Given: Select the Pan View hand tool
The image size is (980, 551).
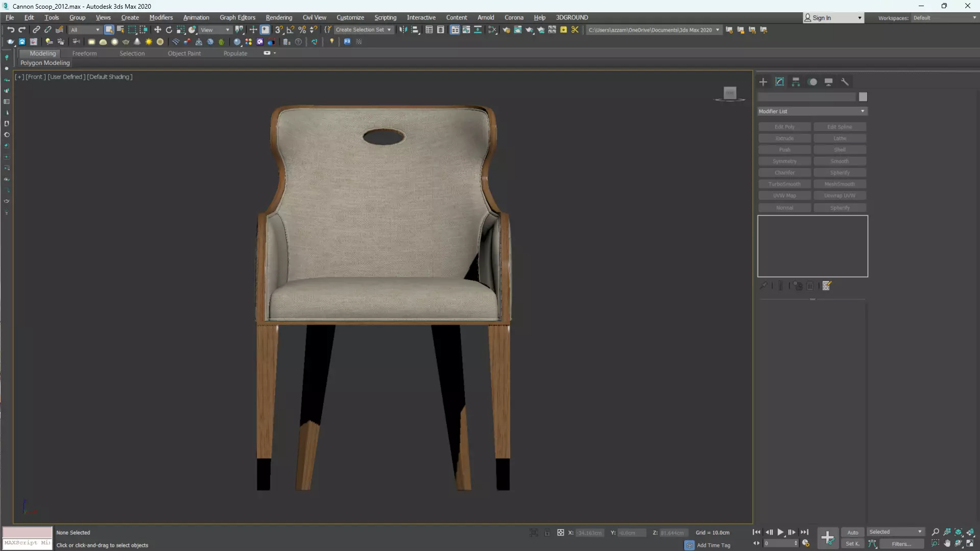Looking at the screenshot, I should (x=947, y=543).
